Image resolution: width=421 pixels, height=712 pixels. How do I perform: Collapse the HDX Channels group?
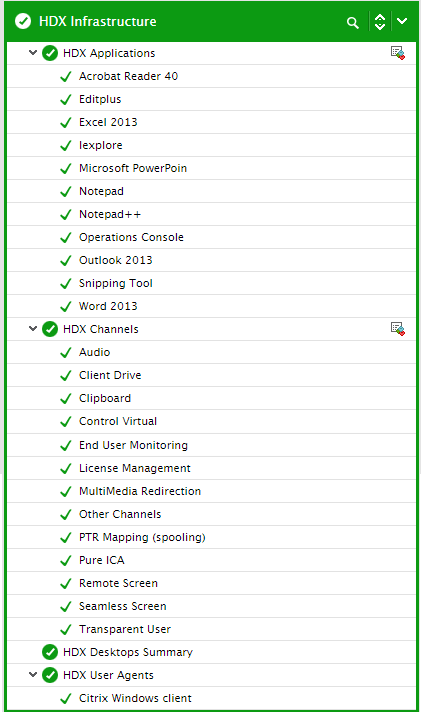click(33, 329)
